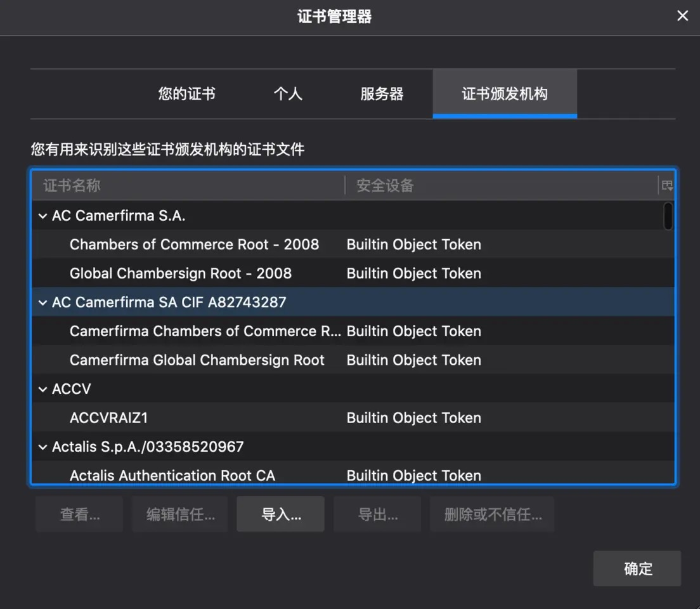This screenshot has width=700, height=609.
Task: Click the 导入... button
Action: (x=280, y=514)
